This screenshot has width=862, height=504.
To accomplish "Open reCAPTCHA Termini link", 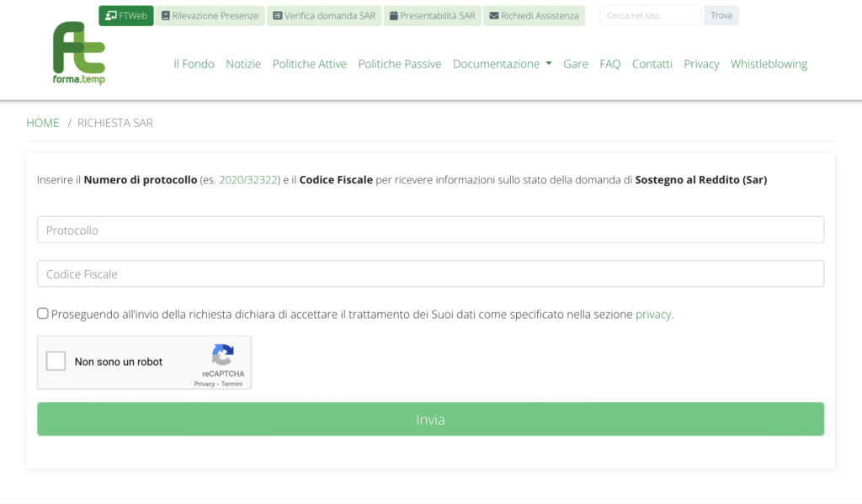I will coord(231,384).
